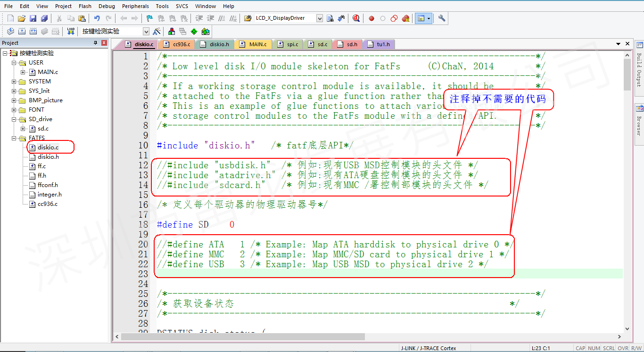This screenshot has height=352, width=644.
Task: Click the Open file folder icon
Action: (21, 18)
